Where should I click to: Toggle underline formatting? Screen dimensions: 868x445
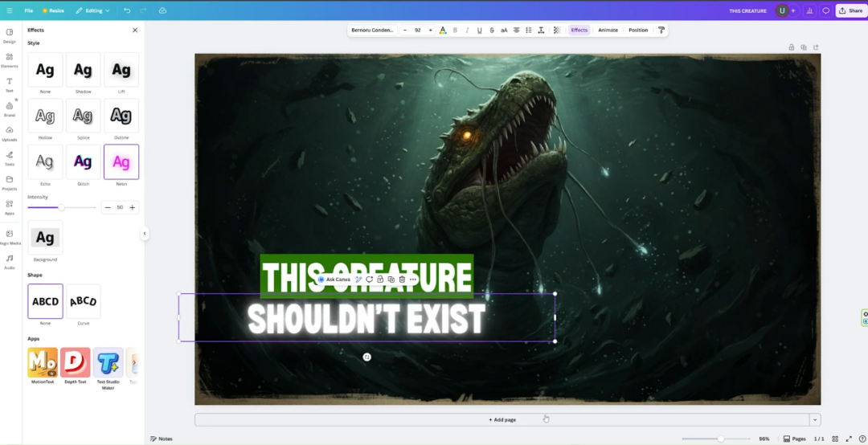[480, 31]
